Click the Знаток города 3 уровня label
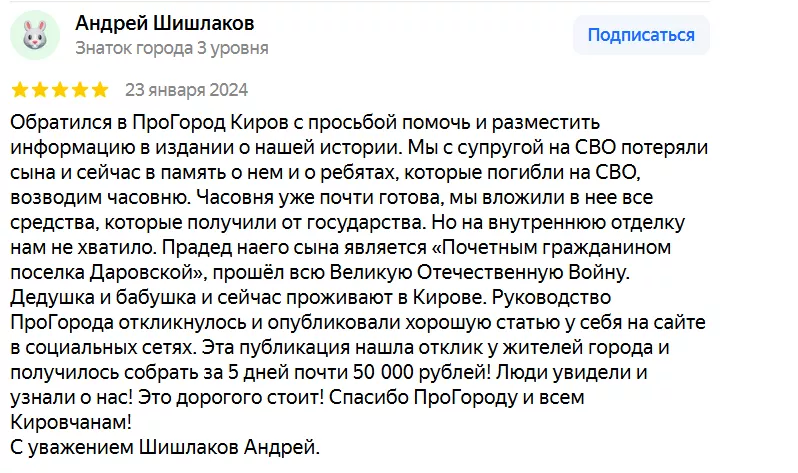 pos(171,47)
